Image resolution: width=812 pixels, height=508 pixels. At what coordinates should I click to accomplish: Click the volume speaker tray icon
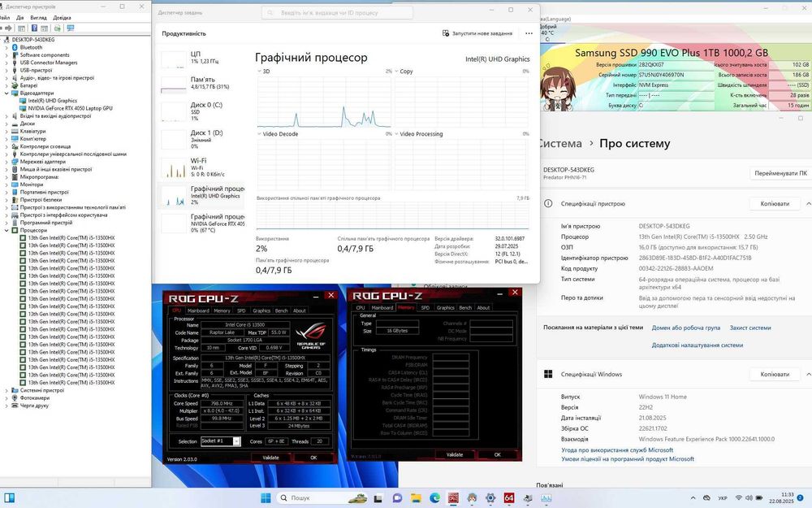click(749, 497)
